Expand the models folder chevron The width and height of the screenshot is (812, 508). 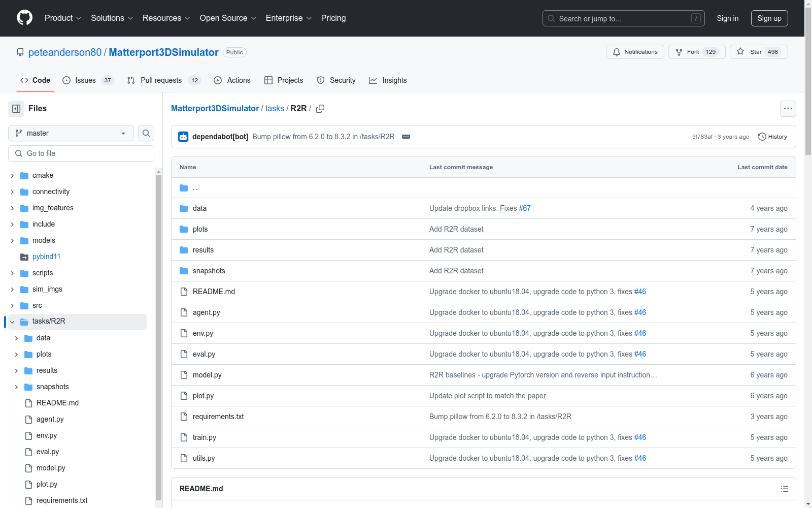point(12,241)
